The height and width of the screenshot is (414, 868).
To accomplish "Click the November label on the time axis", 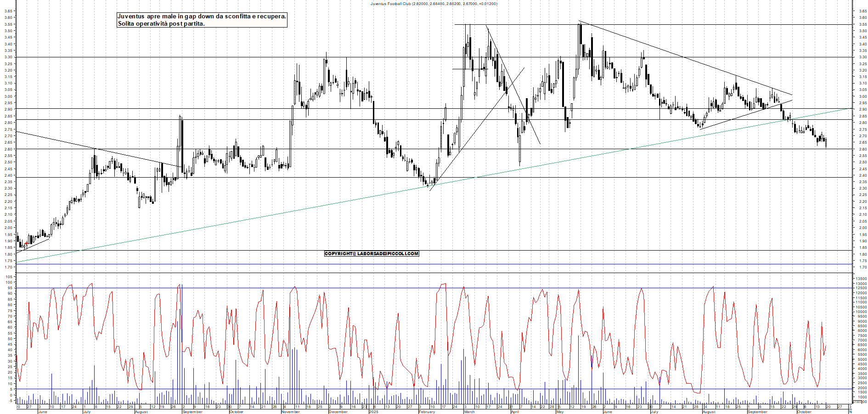I will tap(290, 412).
